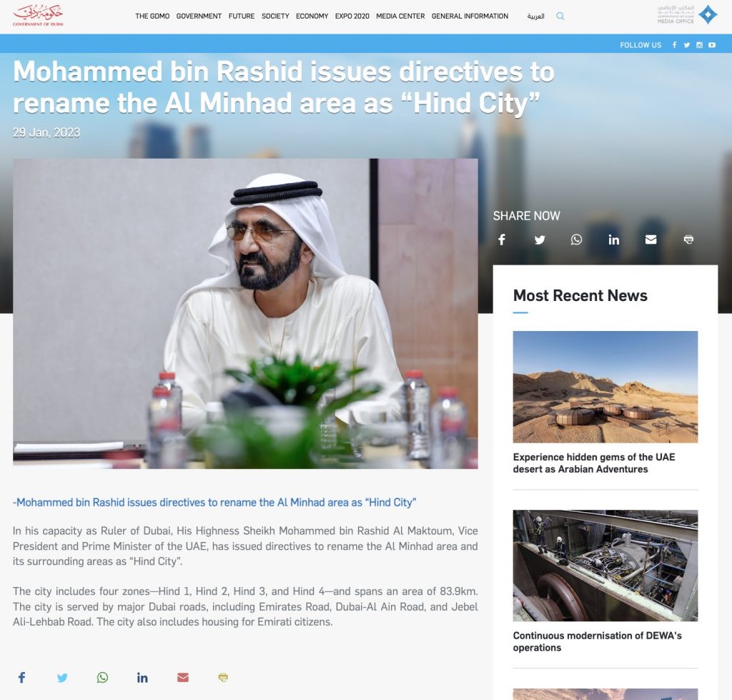Open Twitter from the Follow Us bar
This screenshot has width=732, height=700.
coord(687,45)
